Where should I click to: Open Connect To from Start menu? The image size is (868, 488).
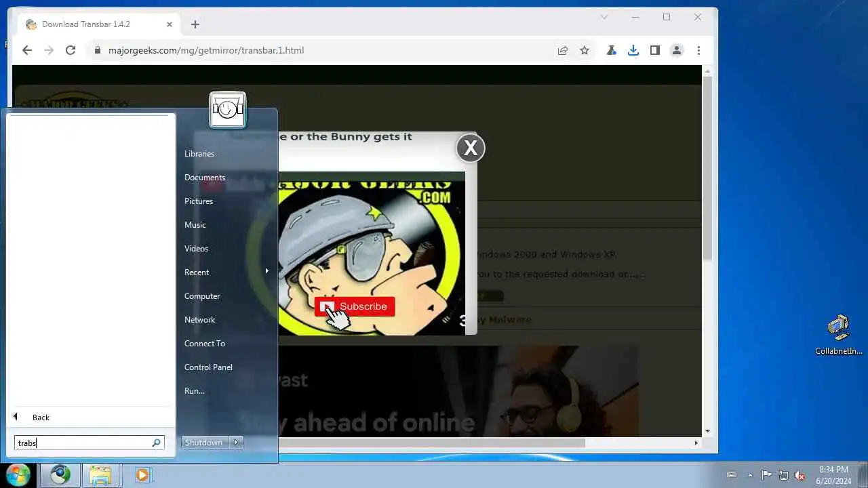coord(205,344)
